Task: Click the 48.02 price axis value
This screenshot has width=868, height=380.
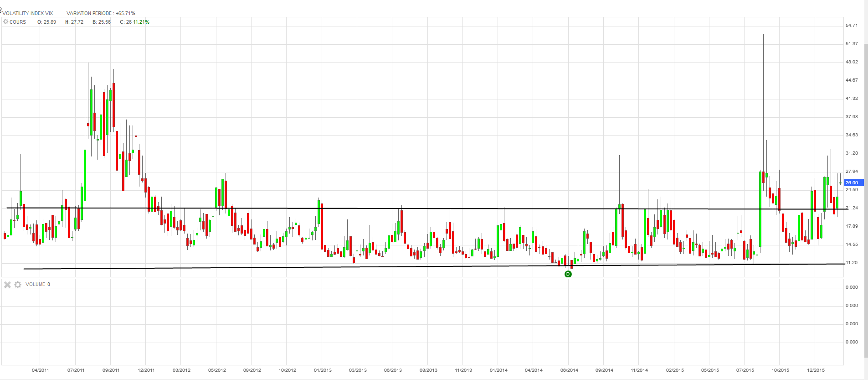Action: click(x=852, y=62)
